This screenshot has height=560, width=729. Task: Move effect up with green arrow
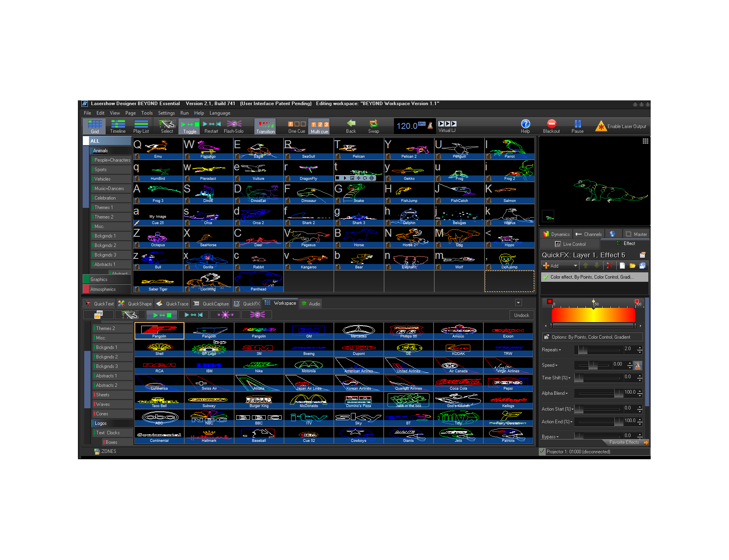[x=586, y=266]
